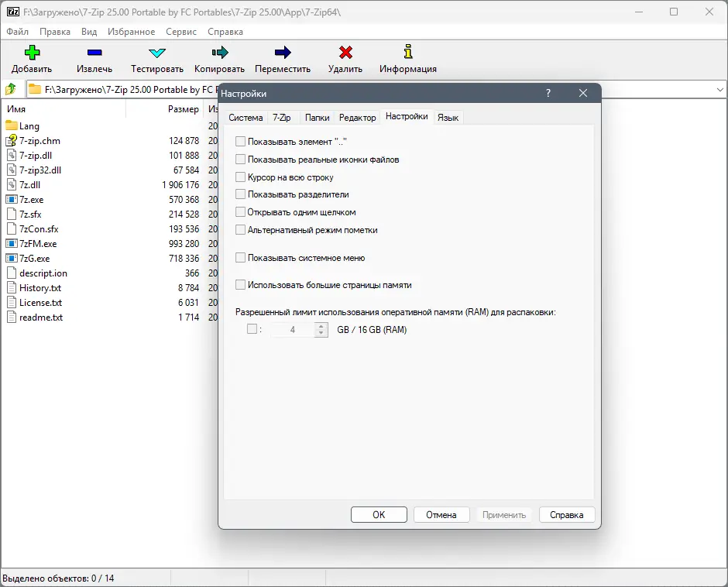This screenshot has width=728, height=587.
Task: Click the Отмена button
Action: coord(441,514)
